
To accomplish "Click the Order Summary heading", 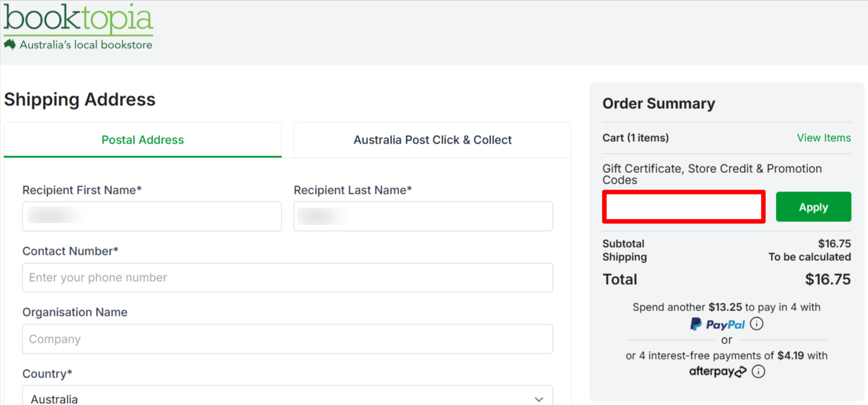I will click(x=659, y=103).
